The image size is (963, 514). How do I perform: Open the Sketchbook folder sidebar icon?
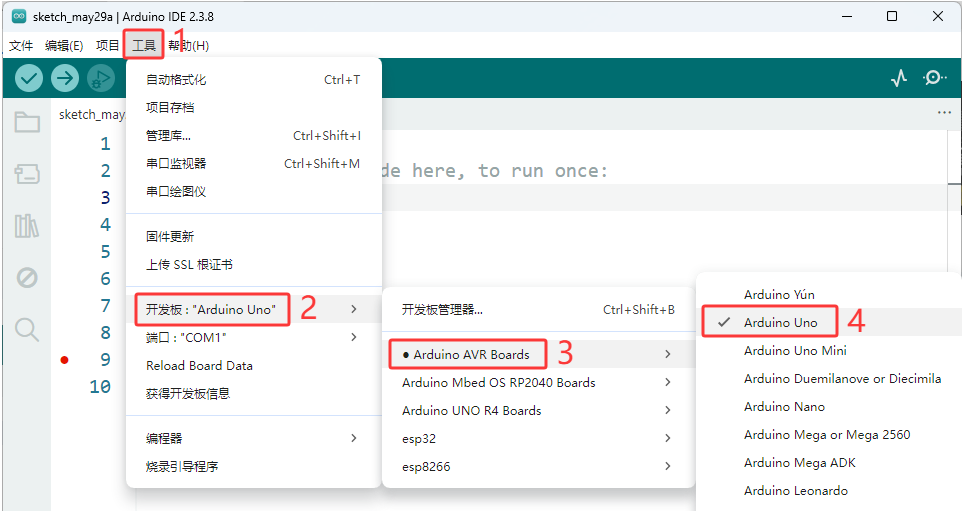27,122
